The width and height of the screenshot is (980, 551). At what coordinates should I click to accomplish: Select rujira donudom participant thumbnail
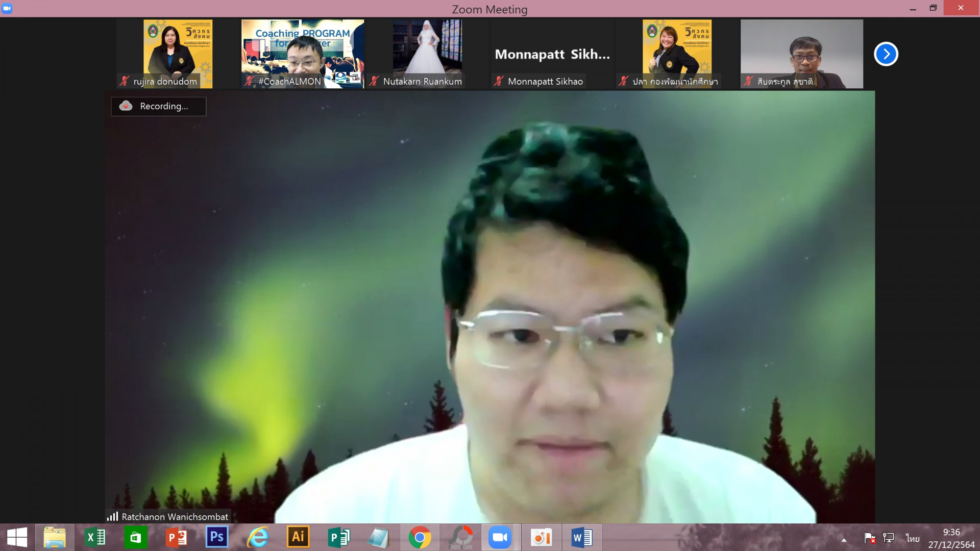[178, 51]
